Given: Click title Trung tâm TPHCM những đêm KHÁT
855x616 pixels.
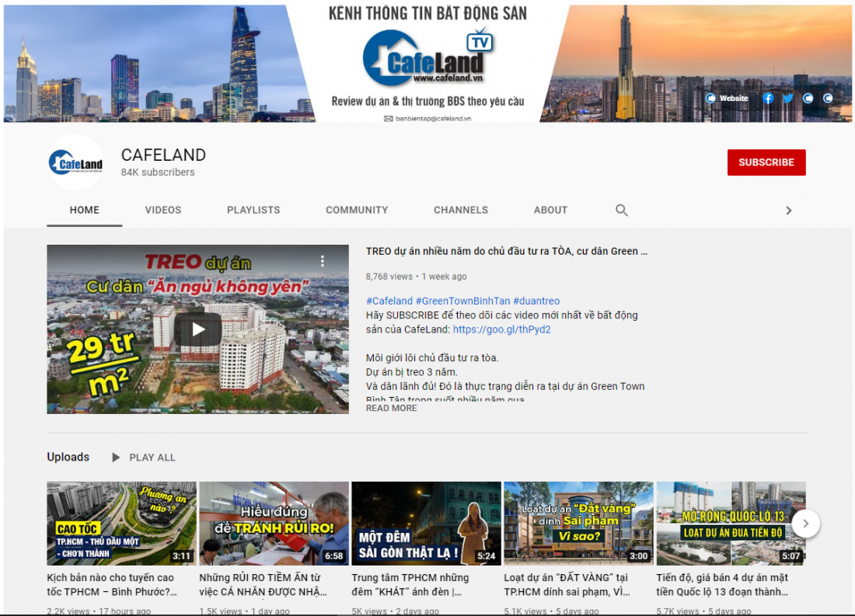Looking at the screenshot, I should point(410,584).
